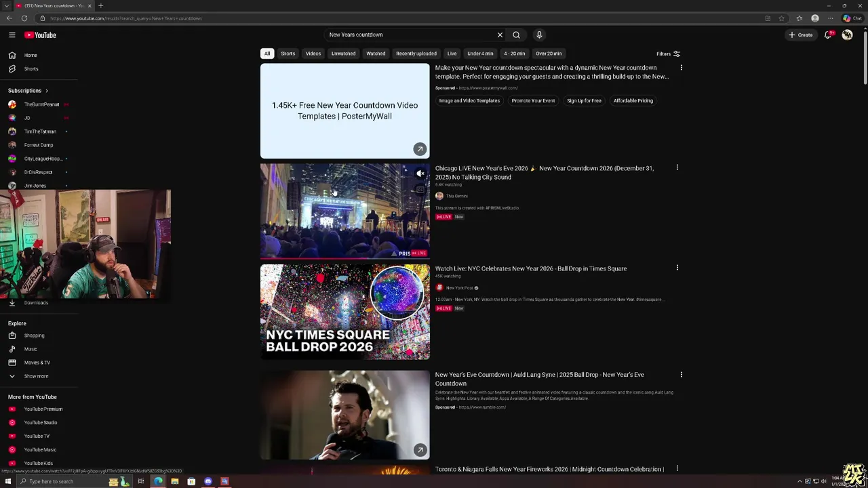Expand the Subscriptions section
Screen dimensions: 868x488
[x=28, y=91]
